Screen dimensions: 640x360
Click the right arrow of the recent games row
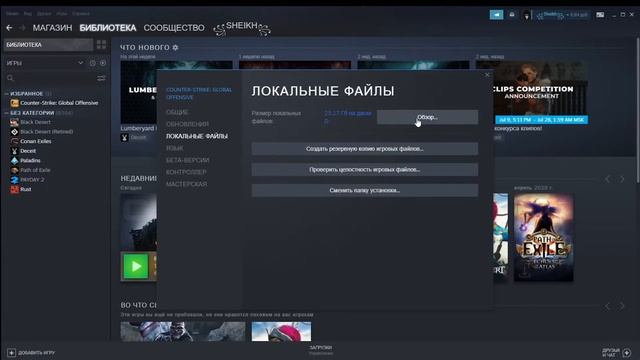click(622, 179)
